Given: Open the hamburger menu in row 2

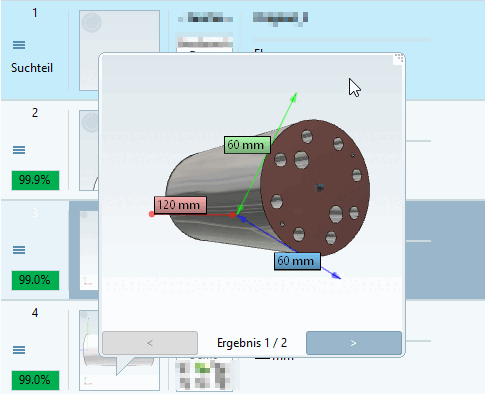Looking at the screenshot, I should 19,150.
